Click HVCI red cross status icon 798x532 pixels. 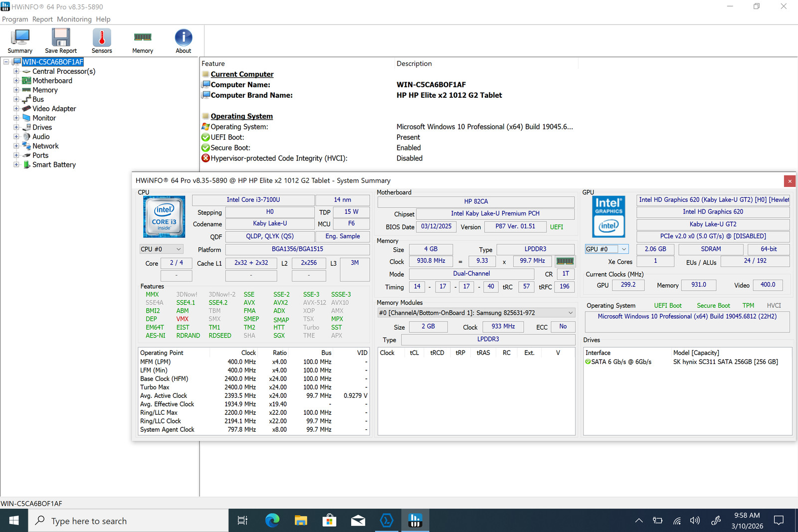coord(205,158)
